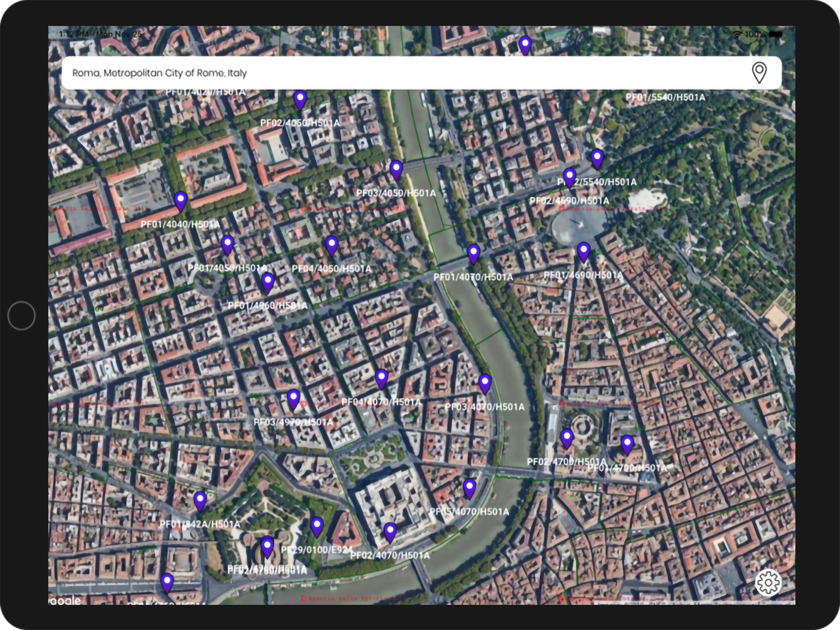Tap the pin above PF03/4970/H501A
This screenshot has width=840, height=630.
pos(293,399)
